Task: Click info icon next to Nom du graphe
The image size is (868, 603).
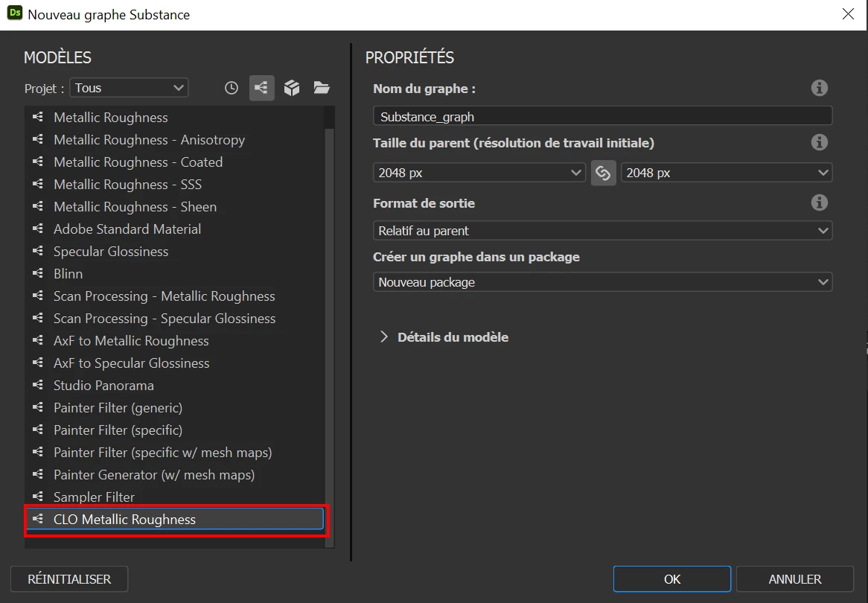Action: pyautogui.click(x=820, y=88)
